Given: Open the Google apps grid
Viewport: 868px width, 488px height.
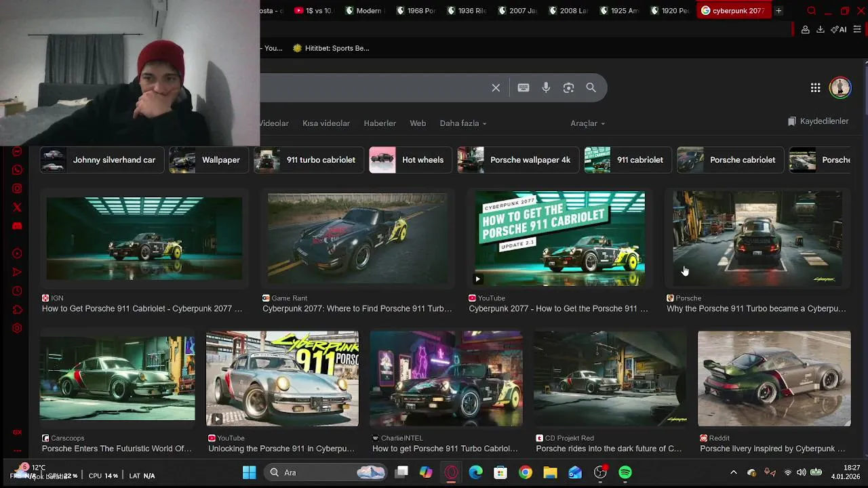Looking at the screenshot, I should (816, 88).
